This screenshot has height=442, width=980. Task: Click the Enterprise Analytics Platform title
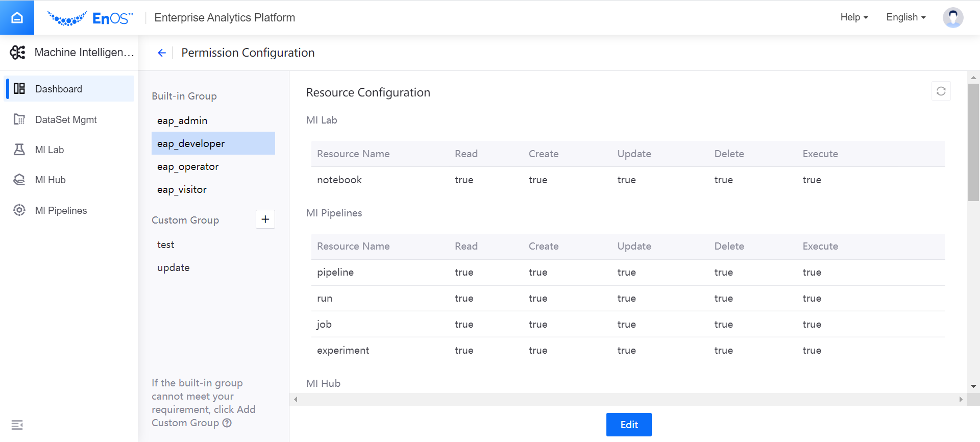(225, 17)
